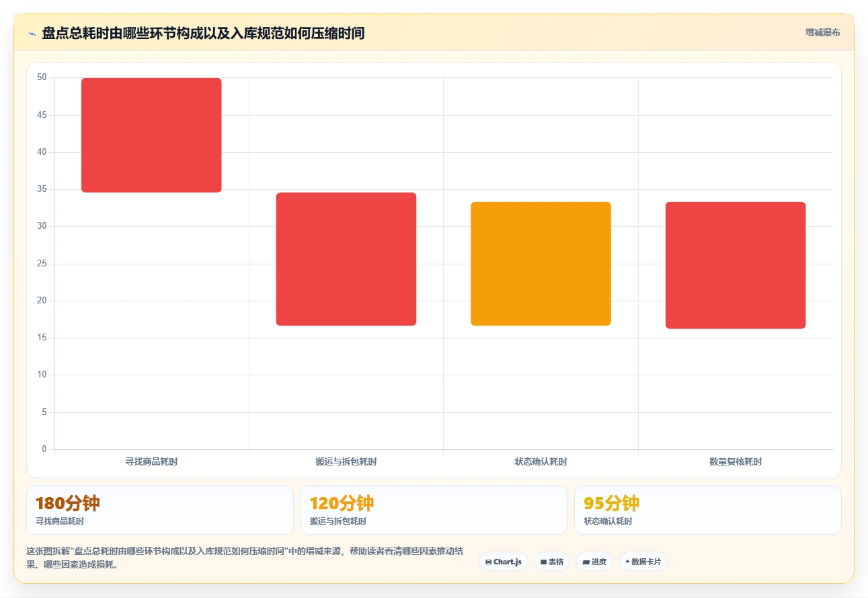The height and width of the screenshot is (598, 868).
Task: Click the 表格 tag chip
Action: point(552,562)
